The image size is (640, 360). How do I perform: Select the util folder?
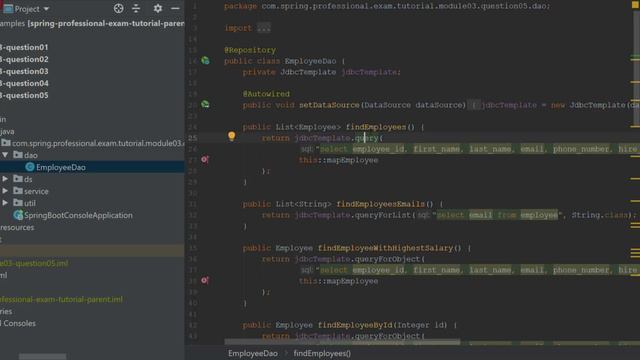pyautogui.click(x=29, y=203)
